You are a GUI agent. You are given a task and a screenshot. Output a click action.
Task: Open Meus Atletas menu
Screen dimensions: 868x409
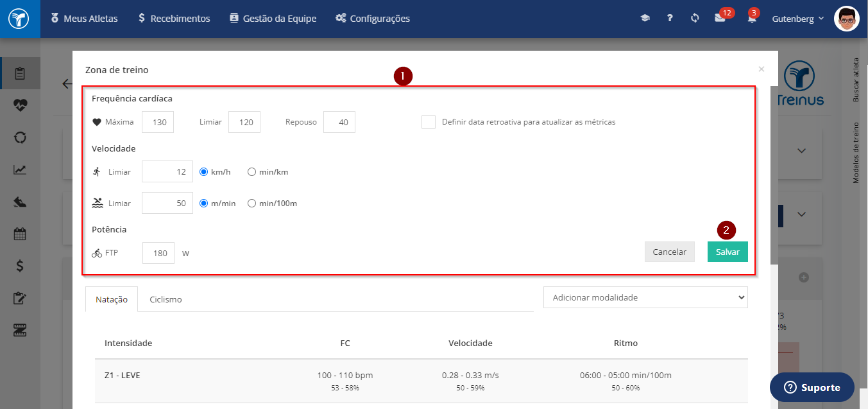coord(84,19)
